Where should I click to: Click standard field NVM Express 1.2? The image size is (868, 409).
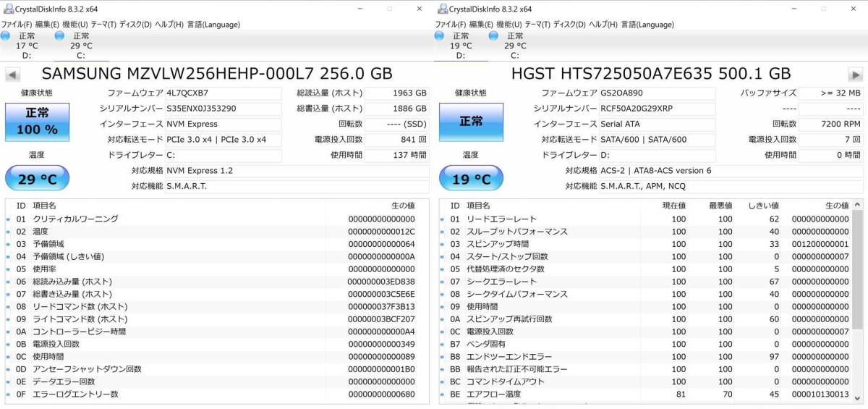click(297, 171)
